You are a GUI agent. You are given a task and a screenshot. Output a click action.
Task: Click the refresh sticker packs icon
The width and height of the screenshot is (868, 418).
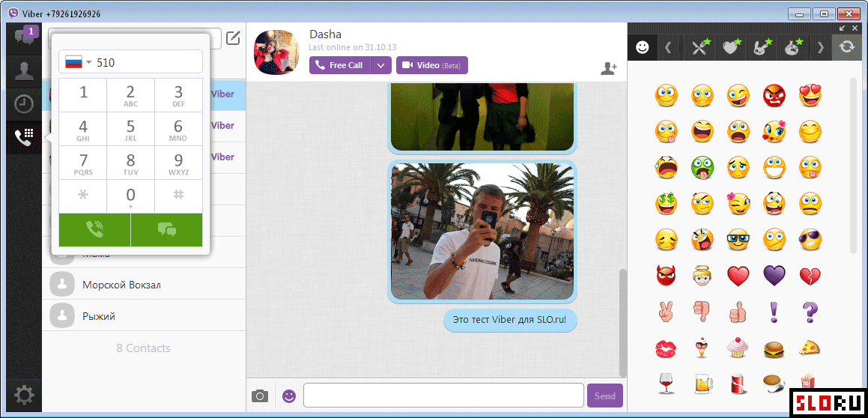[x=847, y=48]
